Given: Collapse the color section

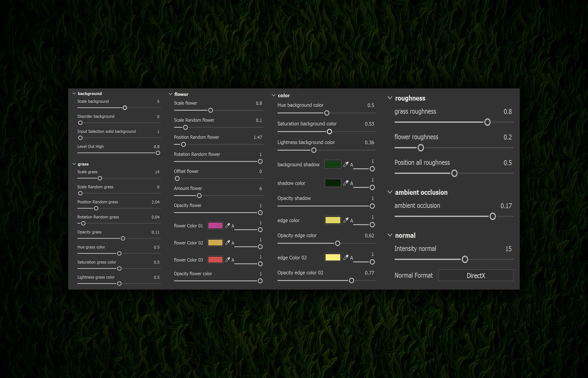Looking at the screenshot, I should point(274,95).
